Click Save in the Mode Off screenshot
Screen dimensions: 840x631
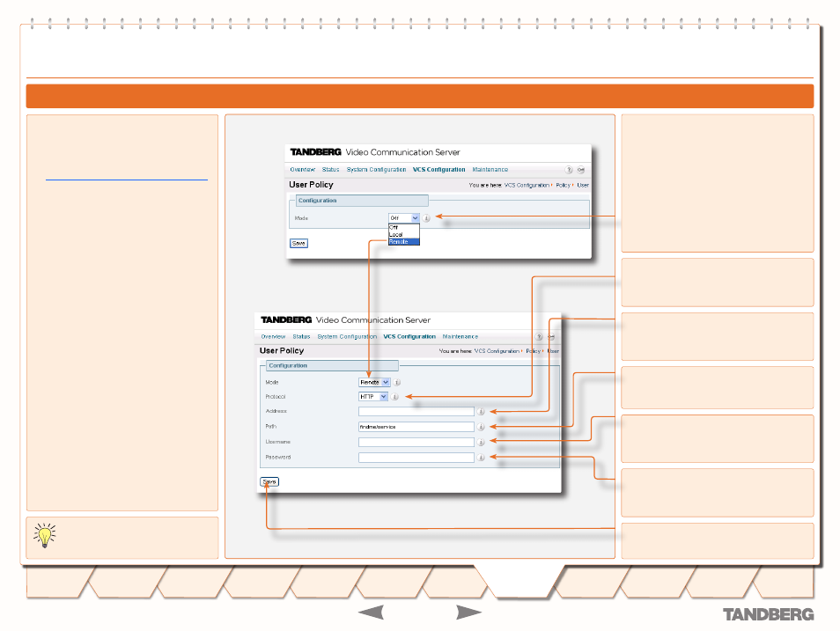click(x=298, y=243)
